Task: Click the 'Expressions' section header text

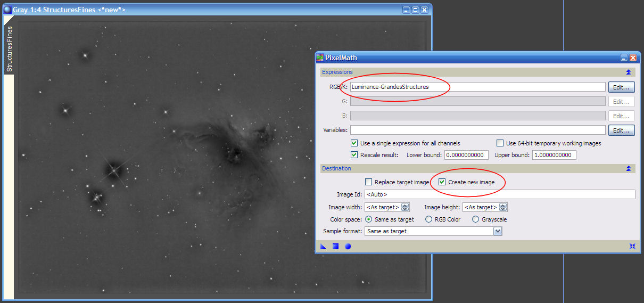Action: (337, 72)
